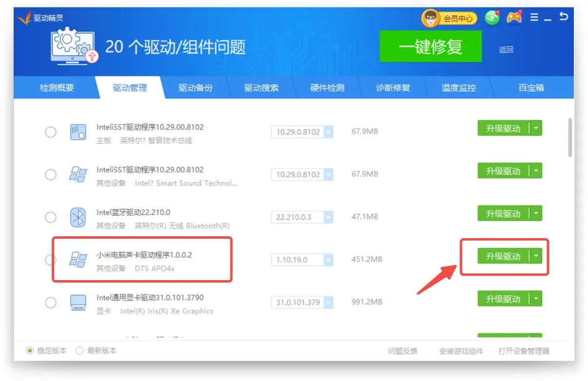
Task: Click the game controller icon
Action: pyautogui.click(x=513, y=18)
